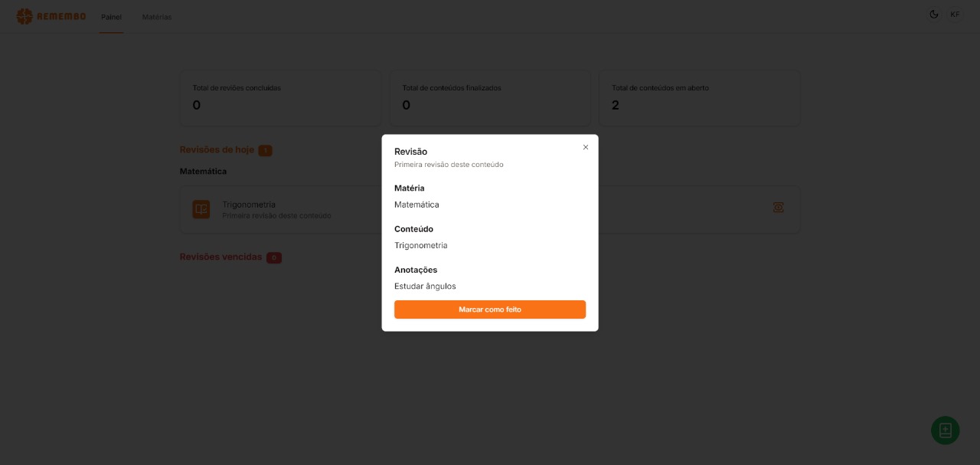The width and height of the screenshot is (980, 465).
Task: Select the Total de conteúdos em aberto card
Action: point(699,98)
